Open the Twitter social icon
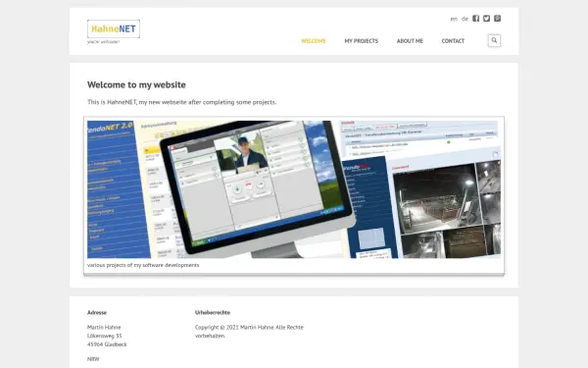Viewport: 588px width, 368px height. (x=486, y=19)
